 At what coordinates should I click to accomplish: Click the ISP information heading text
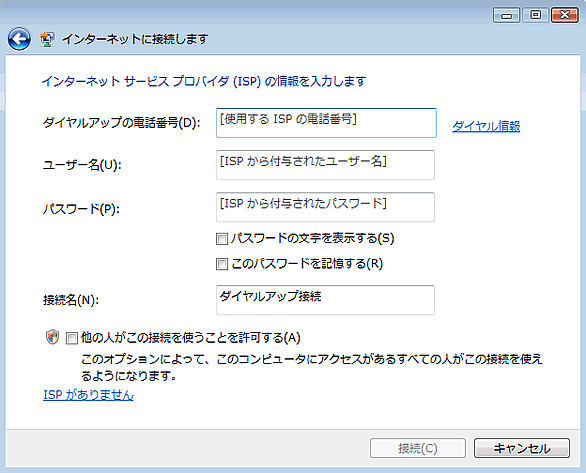pos(204,81)
